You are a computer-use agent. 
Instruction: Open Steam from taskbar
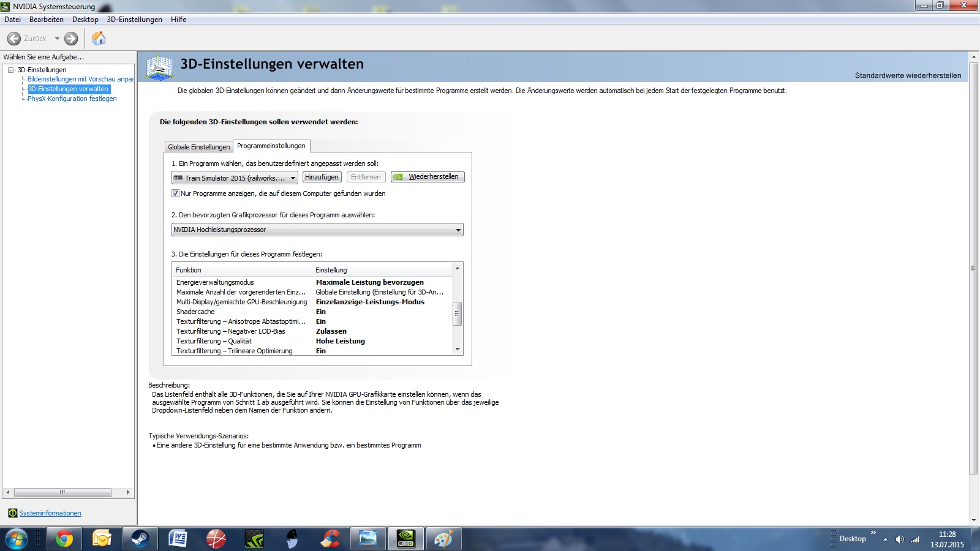coord(140,539)
